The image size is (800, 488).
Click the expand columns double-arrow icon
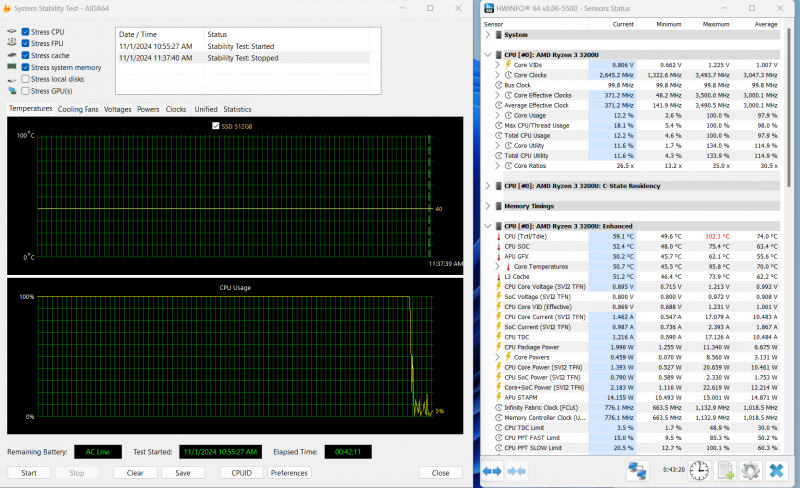pos(492,471)
